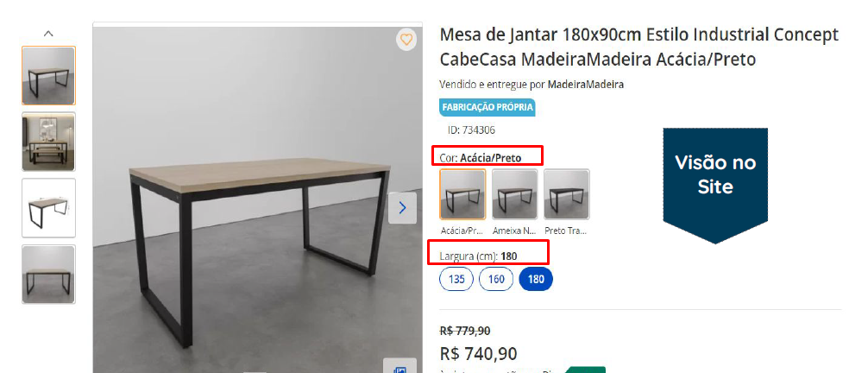Screen dimensions: 868x373
Task: Select width option 160
Action: pyautogui.click(x=496, y=279)
